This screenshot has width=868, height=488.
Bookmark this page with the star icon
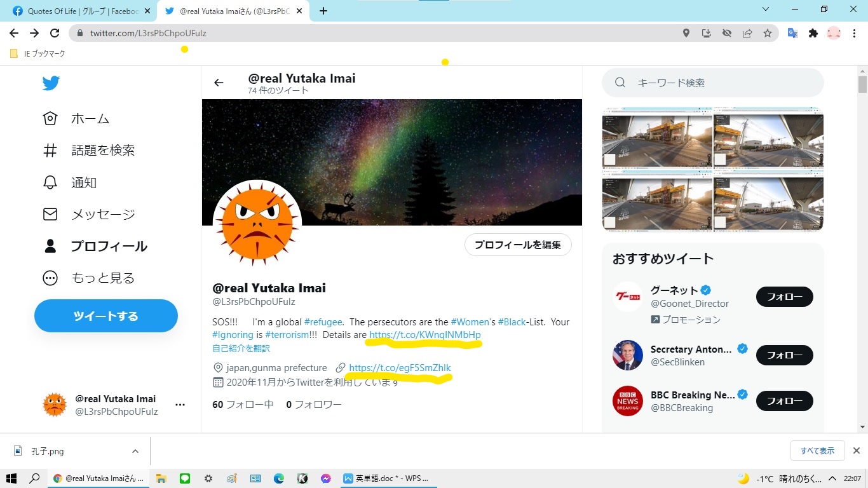768,33
